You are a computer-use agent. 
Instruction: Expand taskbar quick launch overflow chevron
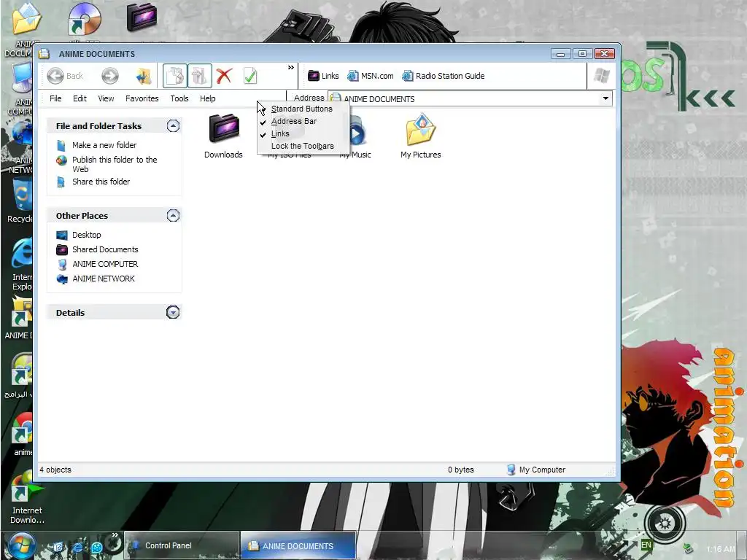(x=115, y=535)
